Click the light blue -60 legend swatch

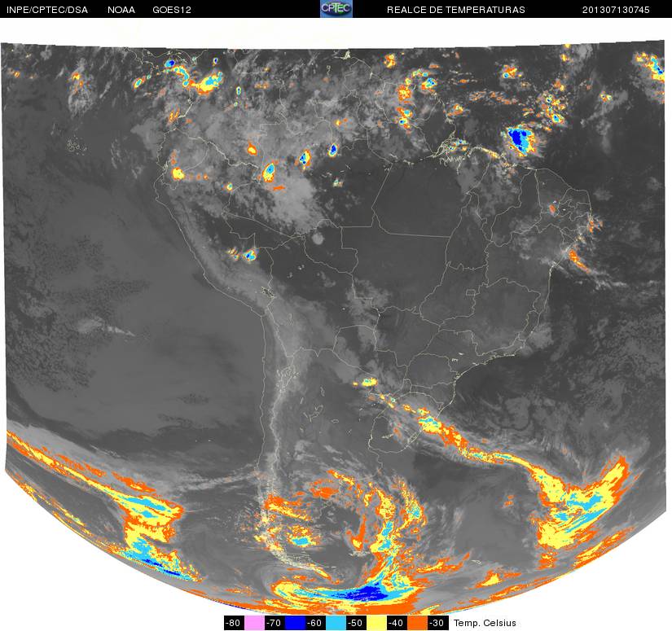(x=336, y=623)
